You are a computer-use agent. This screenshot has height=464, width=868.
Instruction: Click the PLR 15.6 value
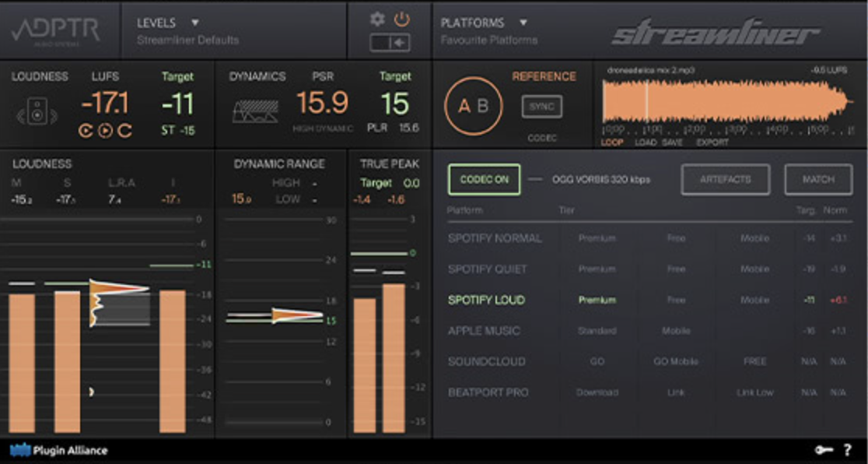click(393, 128)
